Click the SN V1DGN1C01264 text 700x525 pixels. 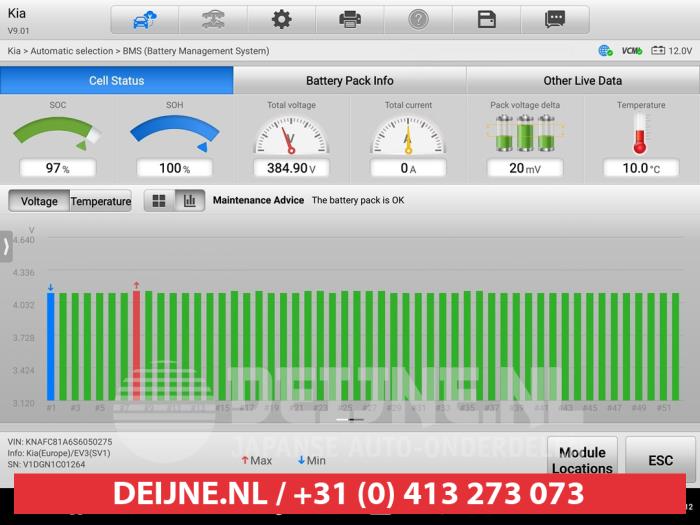click(46, 464)
